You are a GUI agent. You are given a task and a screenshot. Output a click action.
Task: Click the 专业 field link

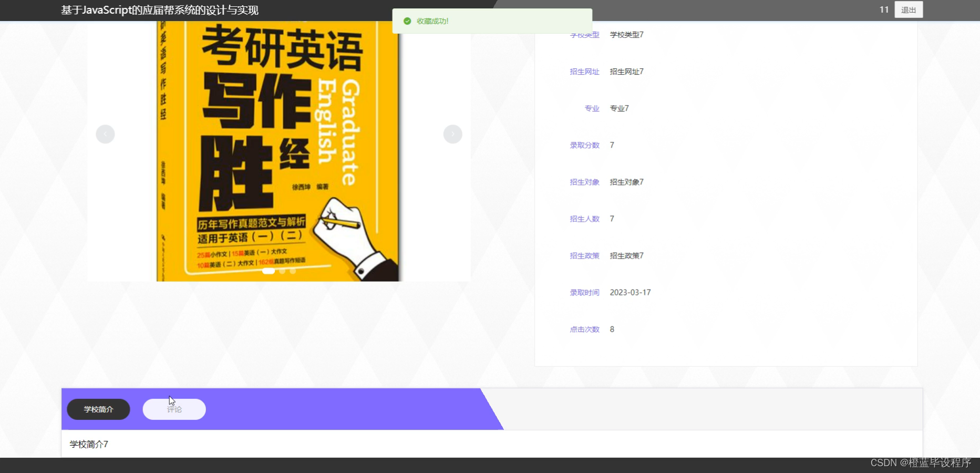click(x=592, y=108)
